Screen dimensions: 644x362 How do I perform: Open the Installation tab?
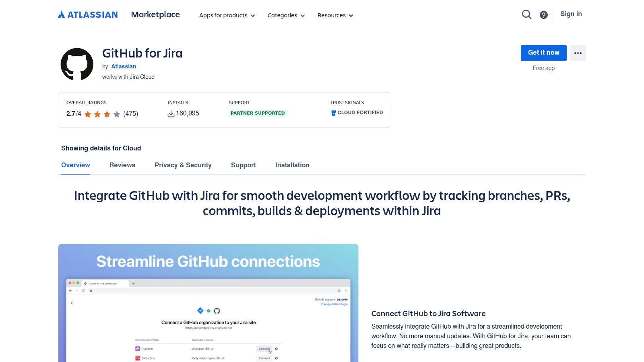[x=292, y=165]
